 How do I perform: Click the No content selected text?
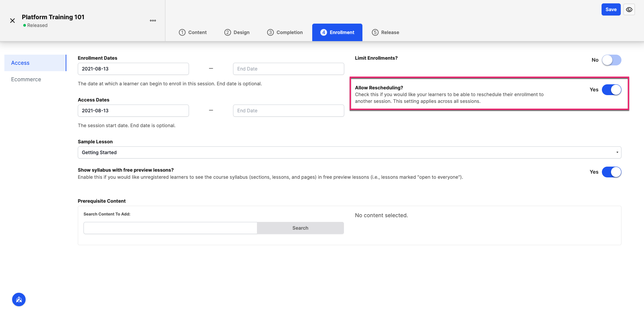click(x=381, y=215)
